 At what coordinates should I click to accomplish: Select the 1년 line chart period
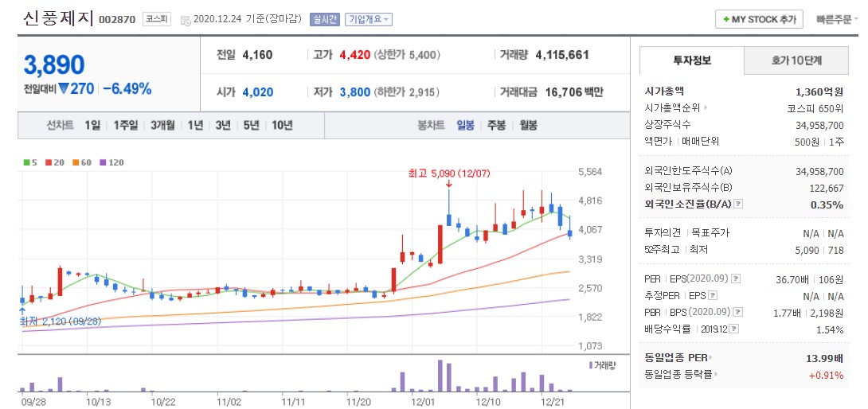pos(195,125)
